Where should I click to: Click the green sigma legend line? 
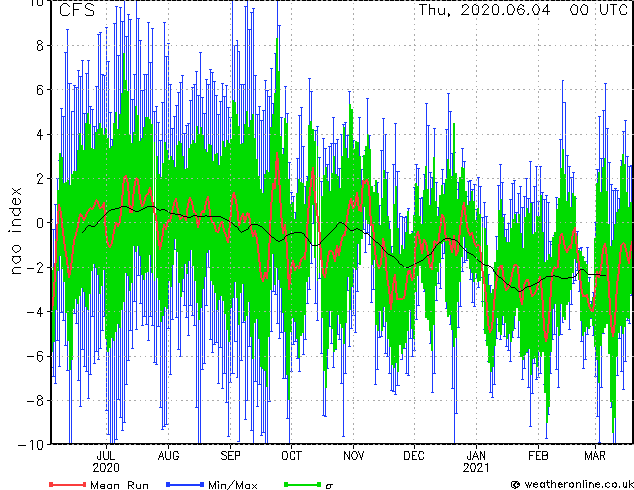pos(303,484)
